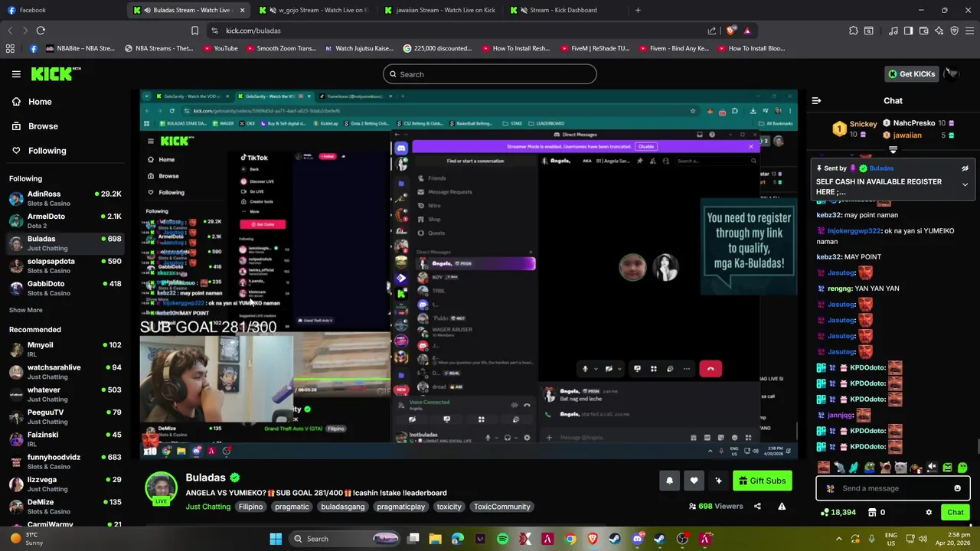
Task: Open the emoji picker in chat input
Action: tap(957, 488)
